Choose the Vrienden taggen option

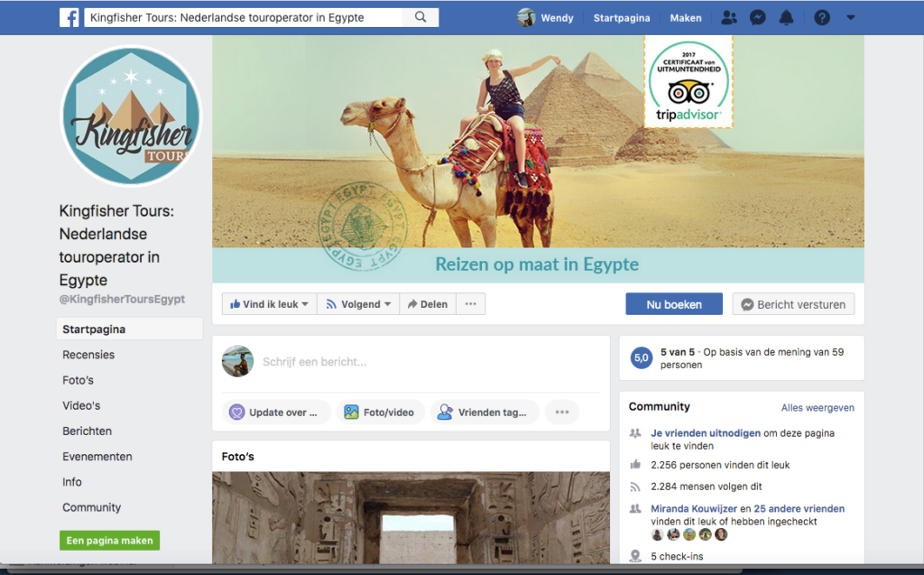[485, 413]
